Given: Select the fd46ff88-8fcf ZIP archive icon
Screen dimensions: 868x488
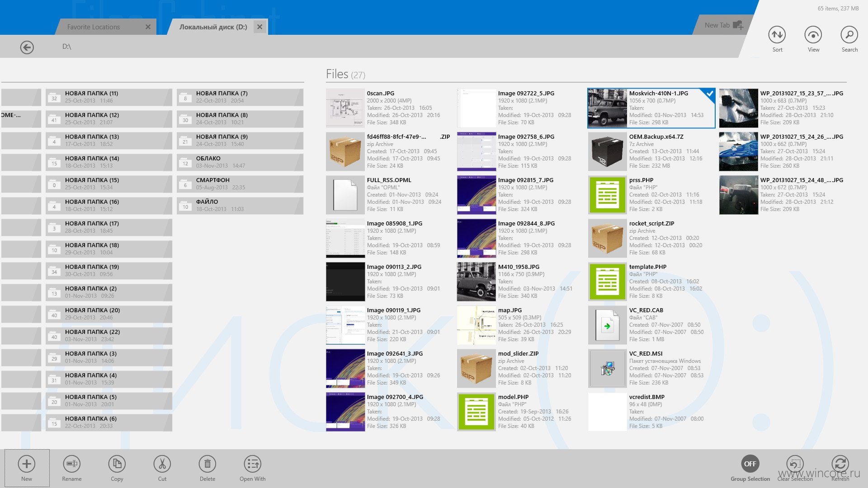Looking at the screenshot, I should pyautogui.click(x=345, y=151).
